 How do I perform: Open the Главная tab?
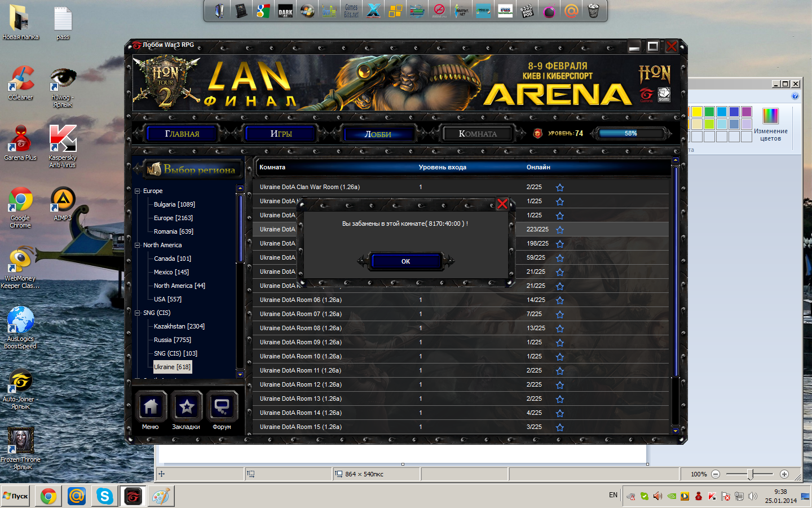182,134
